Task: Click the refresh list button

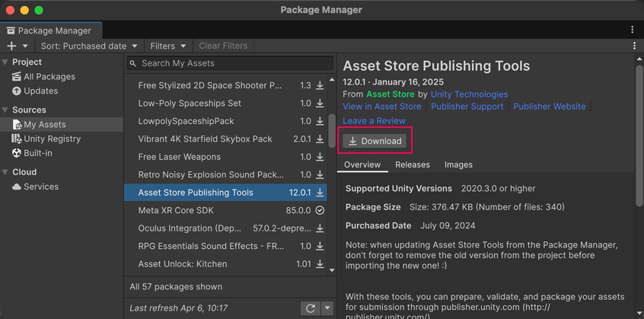Action: coord(310,308)
